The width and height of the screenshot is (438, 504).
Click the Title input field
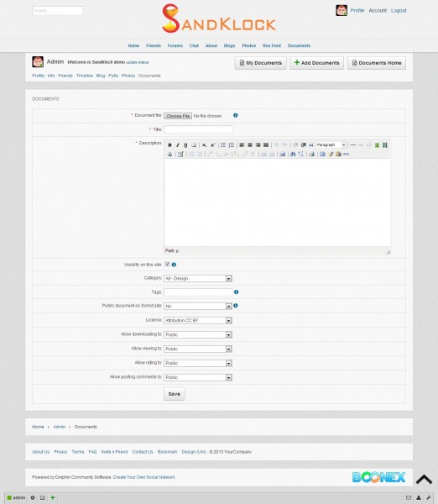198,129
